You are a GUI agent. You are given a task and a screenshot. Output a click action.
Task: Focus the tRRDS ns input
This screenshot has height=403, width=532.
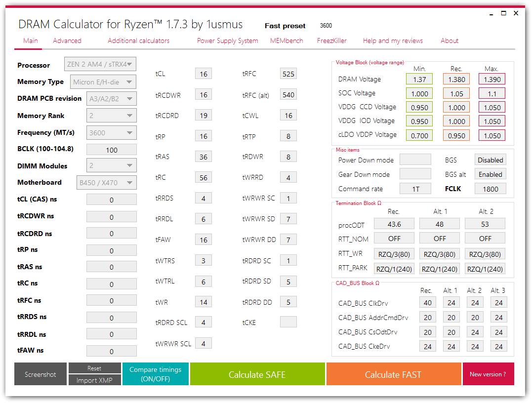coord(111,318)
